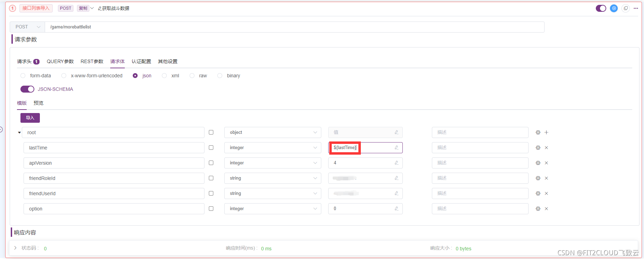
Task: Open the more options ellipsis menu
Action: 636,8
